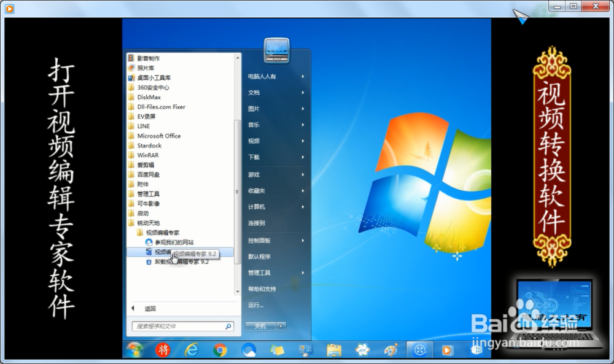This screenshot has width=614, height=364.
Task: Expand the DiskMax folder
Action: pos(145,97)
